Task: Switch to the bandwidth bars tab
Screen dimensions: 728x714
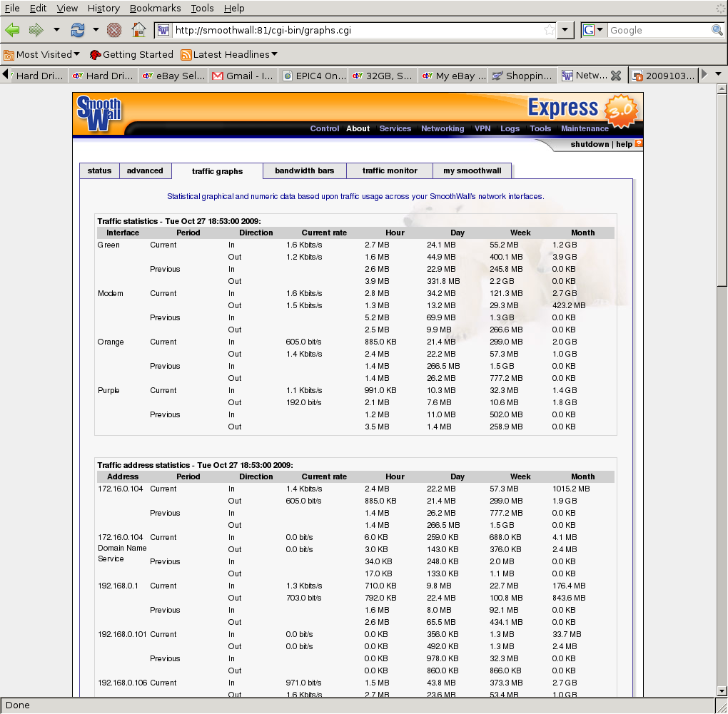Action: click(x=305, y=170)
